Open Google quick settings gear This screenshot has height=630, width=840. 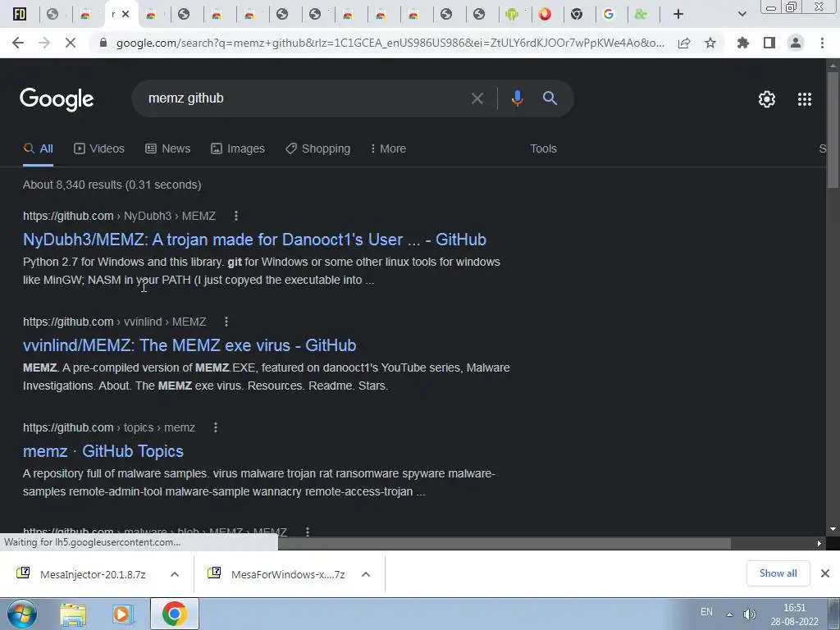point(767,99)
